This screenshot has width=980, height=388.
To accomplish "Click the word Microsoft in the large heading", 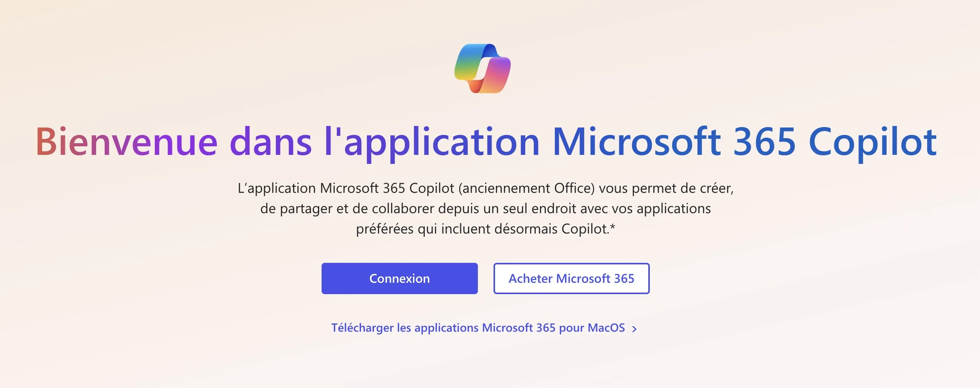I will click(637, 142).
